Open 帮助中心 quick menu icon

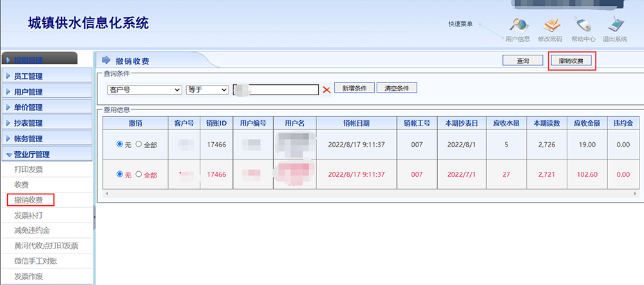point(583,26)
